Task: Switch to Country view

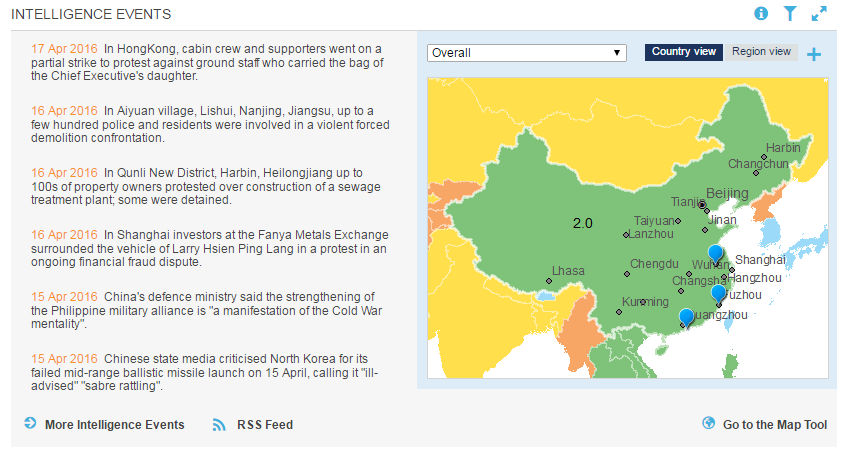Action: pyautogui.click(x=684, y=52)
